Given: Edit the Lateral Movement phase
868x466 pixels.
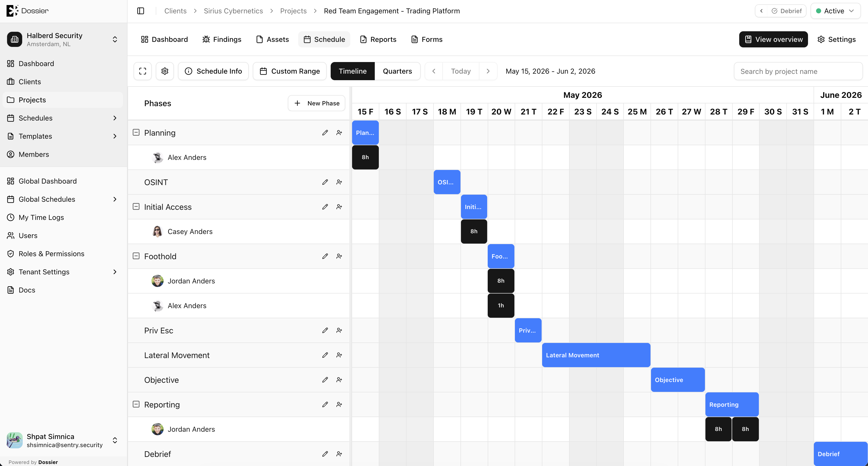Looking at the screenshot, I should (325, 355).
